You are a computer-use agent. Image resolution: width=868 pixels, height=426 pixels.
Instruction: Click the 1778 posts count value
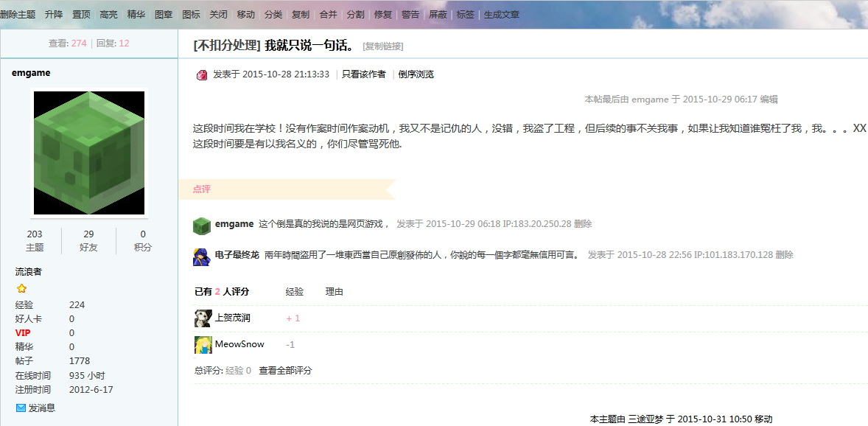pyautogui.click(x=80, y=360)
